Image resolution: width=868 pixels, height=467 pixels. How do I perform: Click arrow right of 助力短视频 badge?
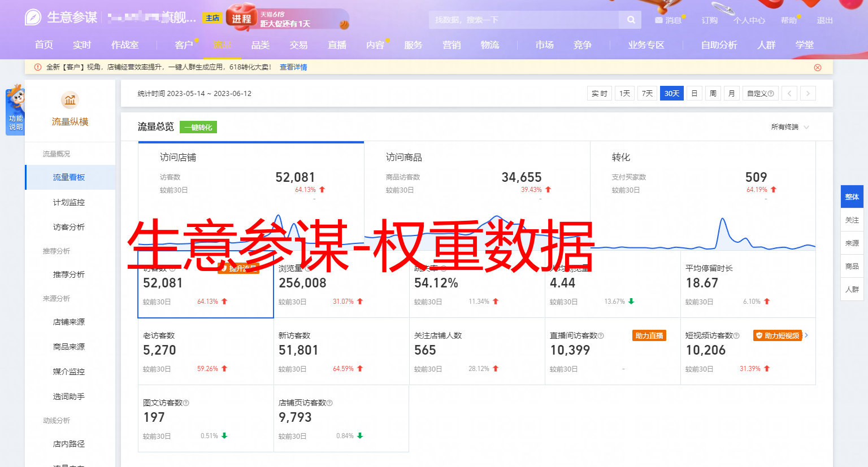tap(806, 335)
